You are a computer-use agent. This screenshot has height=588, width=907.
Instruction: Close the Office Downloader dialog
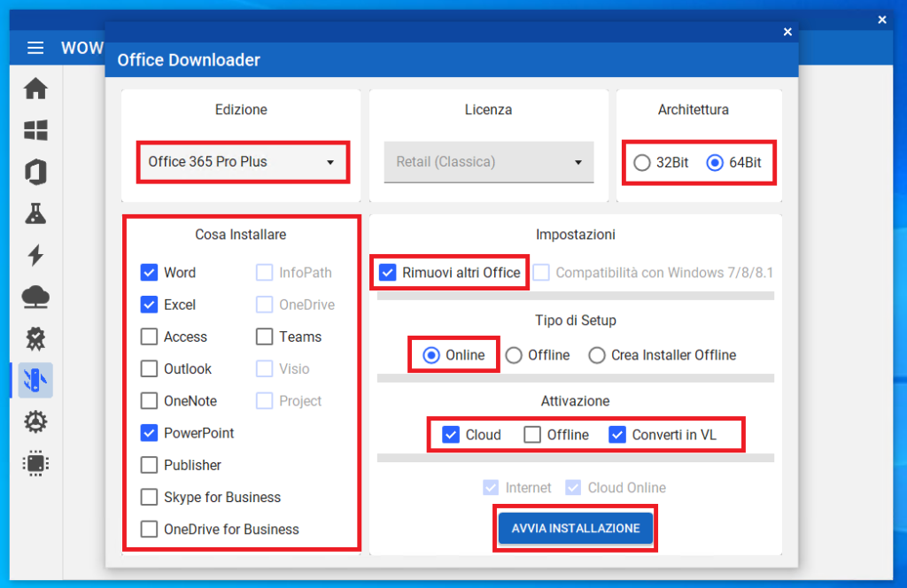[787, 32]
